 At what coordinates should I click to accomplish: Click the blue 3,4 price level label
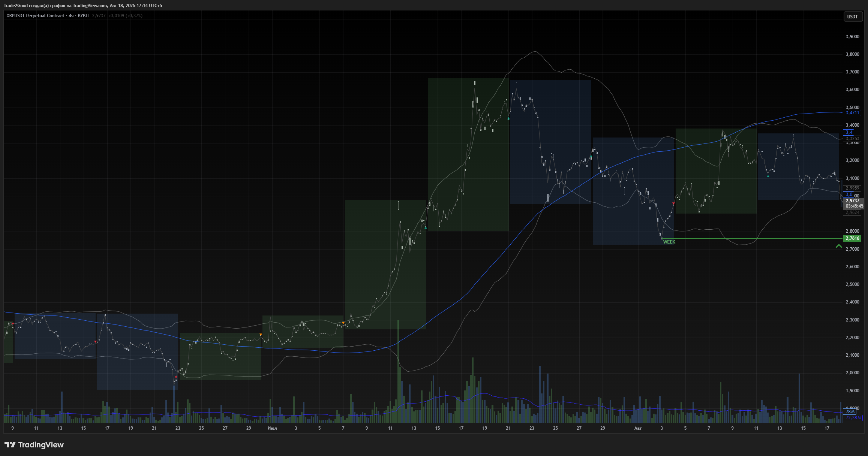coord(849,132)
